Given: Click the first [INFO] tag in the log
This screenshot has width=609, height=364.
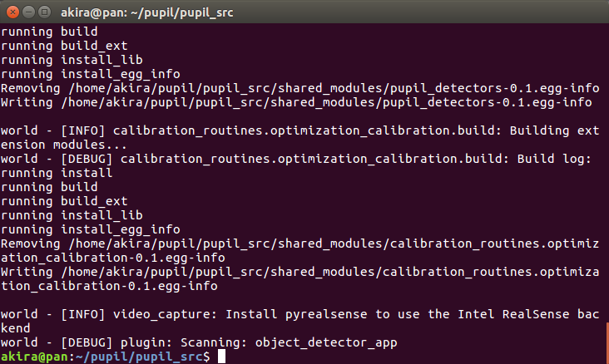Looking at the screenshot, I should pyautogui.click(x=82, y=130).
